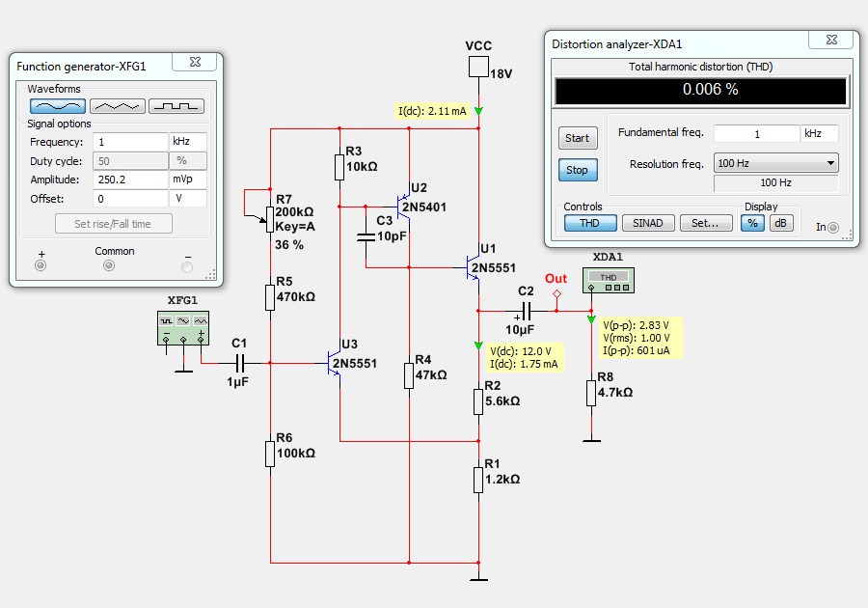The height and width of the screenshot is (608, 868).
Task: Switch display to percent
Action: [752, 223]
